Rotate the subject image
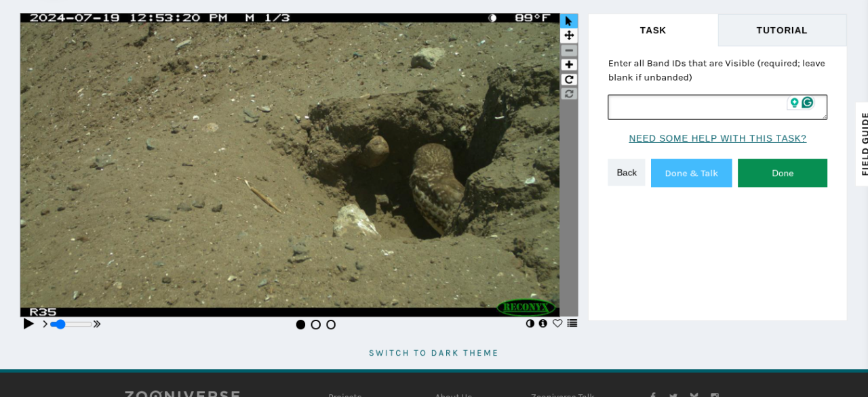Screen dimensions: 868x397 (569, 79)
